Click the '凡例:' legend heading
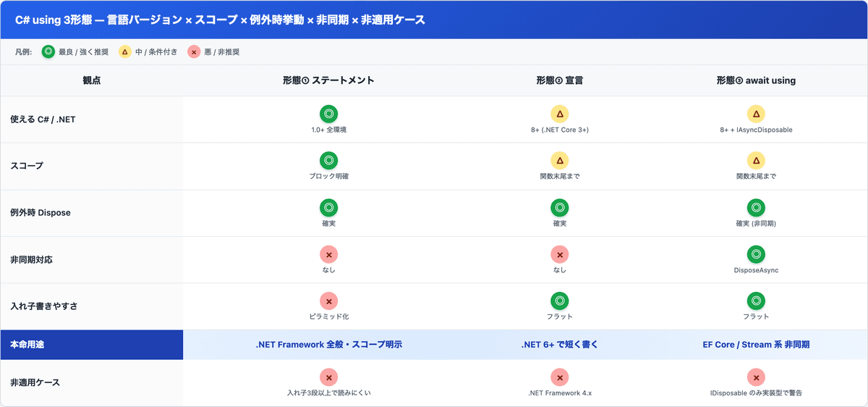Screen dimensions: 868x407 [x=23, y=52]
